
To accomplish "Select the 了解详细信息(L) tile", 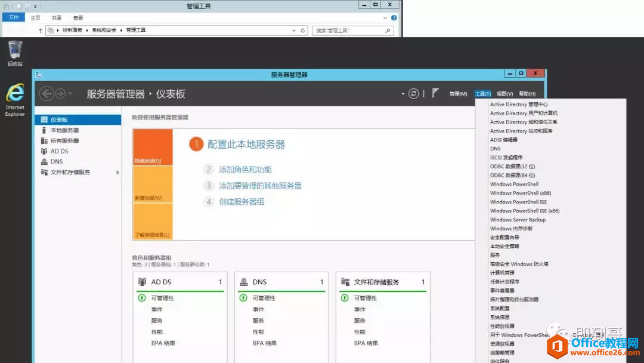I will [153, 221].
